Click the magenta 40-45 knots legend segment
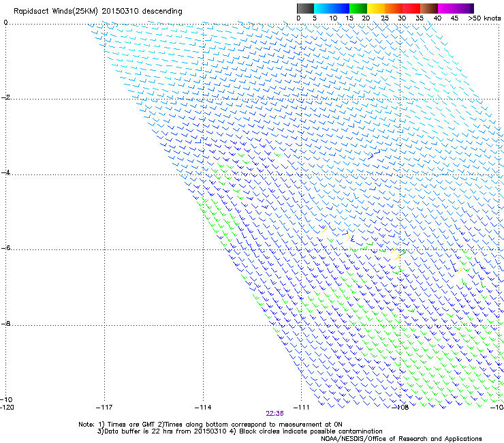504x443 pixels. tap(447, 8)
